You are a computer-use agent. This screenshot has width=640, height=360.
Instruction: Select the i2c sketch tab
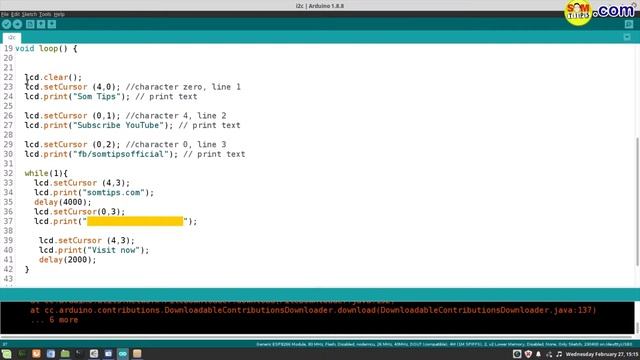[x=12, y=38]
